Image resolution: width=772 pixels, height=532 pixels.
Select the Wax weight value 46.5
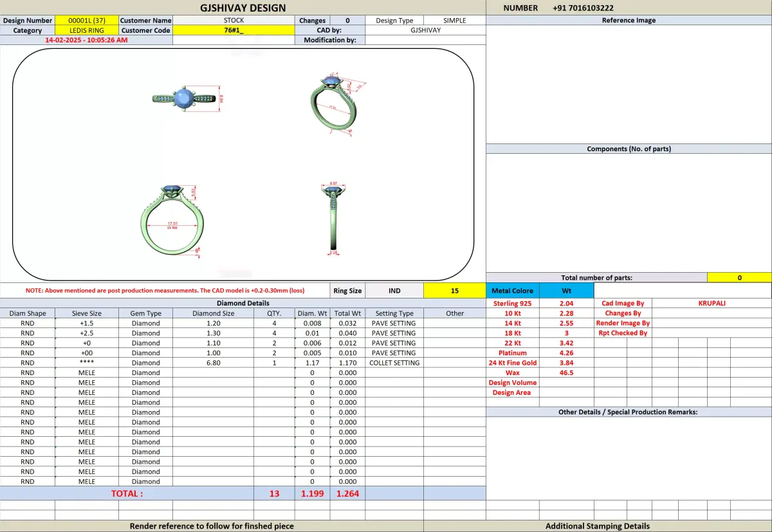click(566, 372)
